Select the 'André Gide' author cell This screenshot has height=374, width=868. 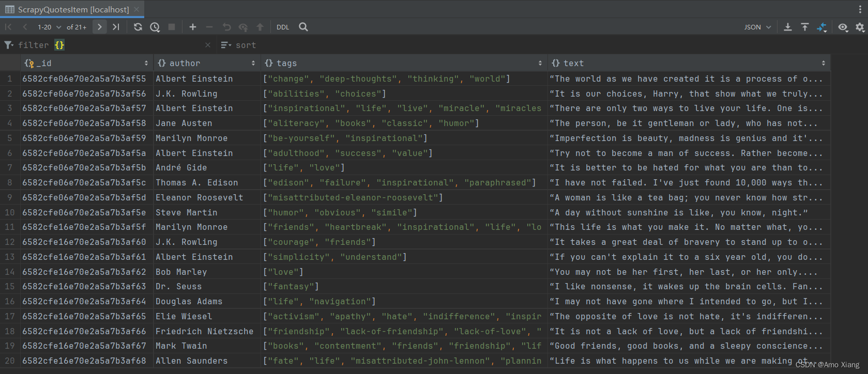[x=207, y=167]
